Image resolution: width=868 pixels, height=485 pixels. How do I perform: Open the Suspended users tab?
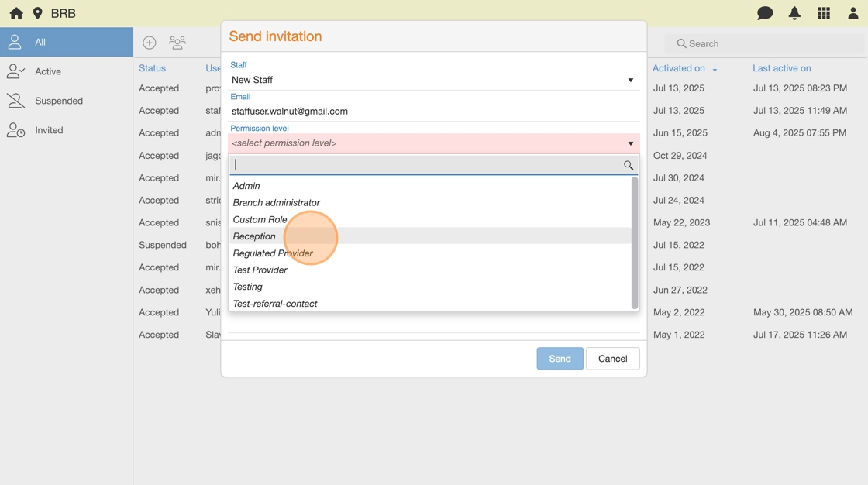pyautogui.click(x=58, y=101)
